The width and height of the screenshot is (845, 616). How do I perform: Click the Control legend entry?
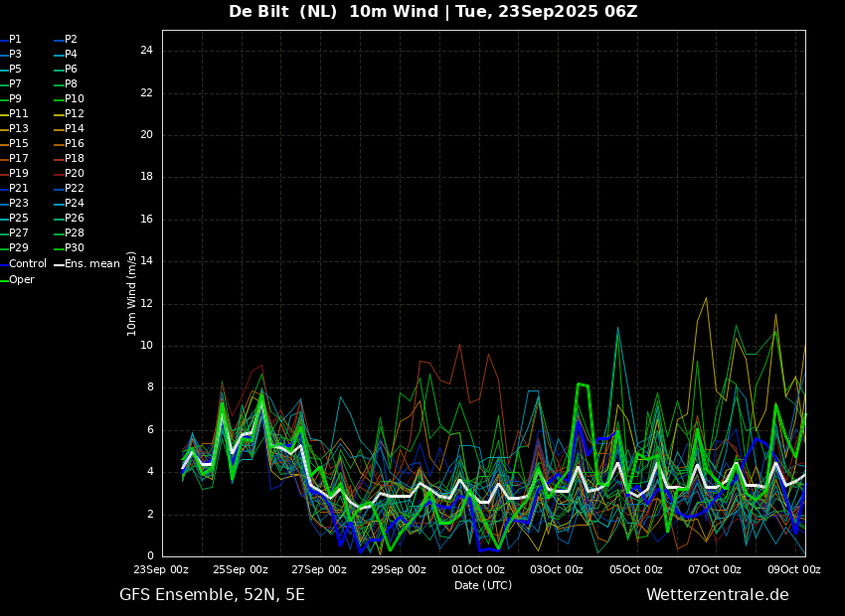(27, 264)
